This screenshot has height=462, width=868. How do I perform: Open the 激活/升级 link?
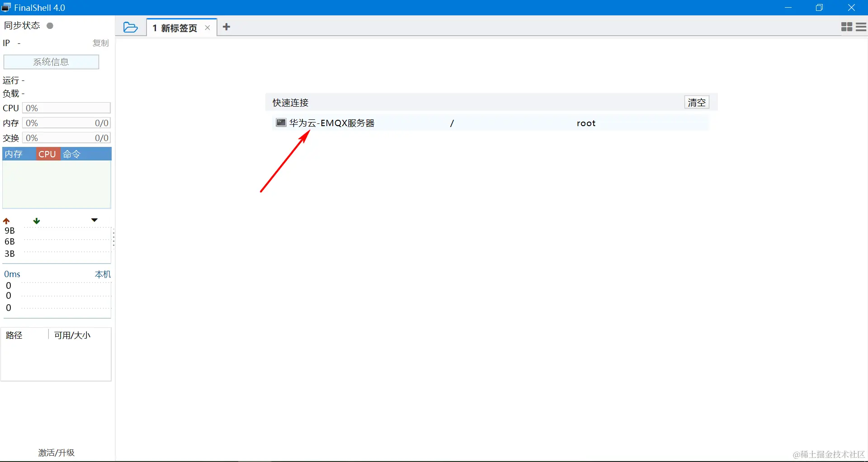click(57, 453)
